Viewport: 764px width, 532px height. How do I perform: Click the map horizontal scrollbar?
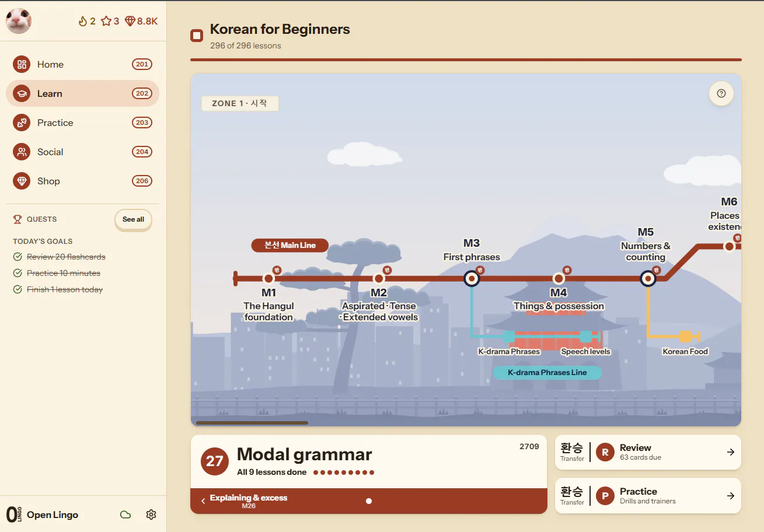(x=252, y=422)
